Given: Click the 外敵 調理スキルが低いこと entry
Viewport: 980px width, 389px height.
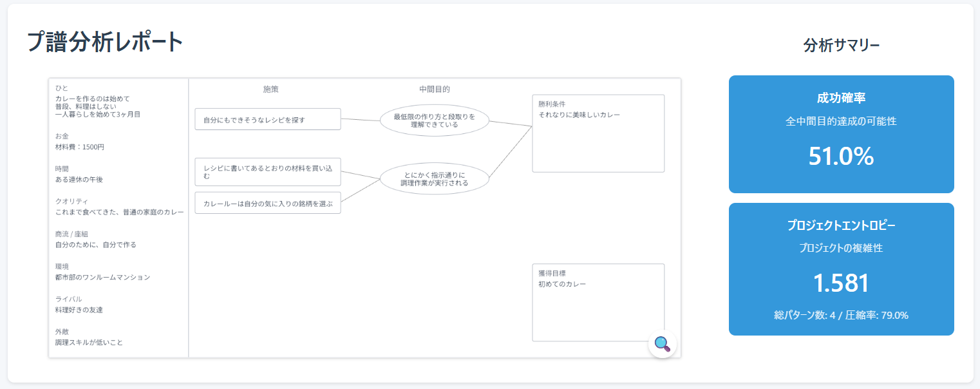Looking at the screenshot, I should click(88, 337).
